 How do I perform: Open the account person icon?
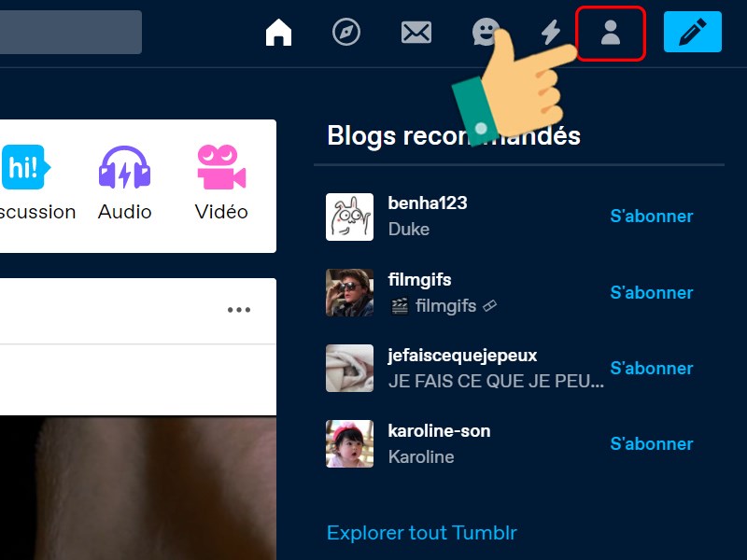pyautogui.click(x=611, y=33)
